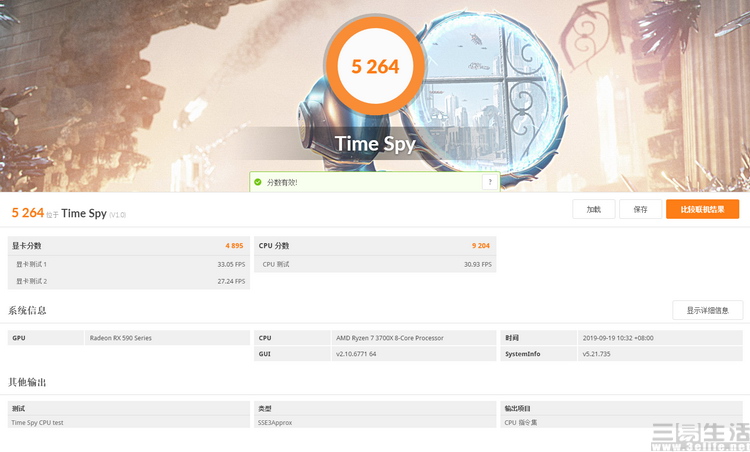Click the 保存 save button
The image size is (750, 452).
pyautogui.click(x=640, y=209)
